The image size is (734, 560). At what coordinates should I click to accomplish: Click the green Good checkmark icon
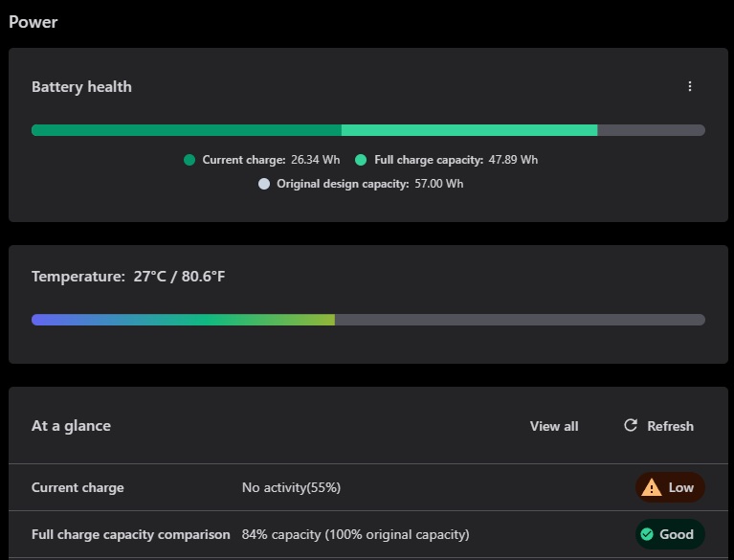pyautogui.click(x=647, y=534)
